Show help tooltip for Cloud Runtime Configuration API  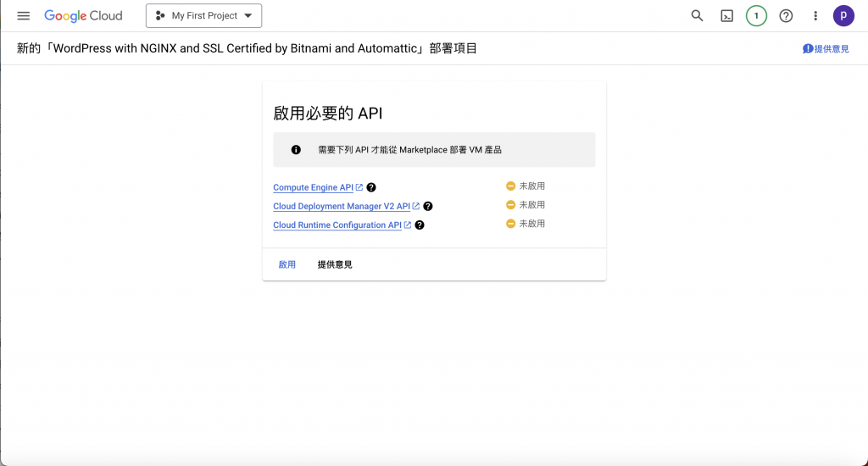point(420,225)
